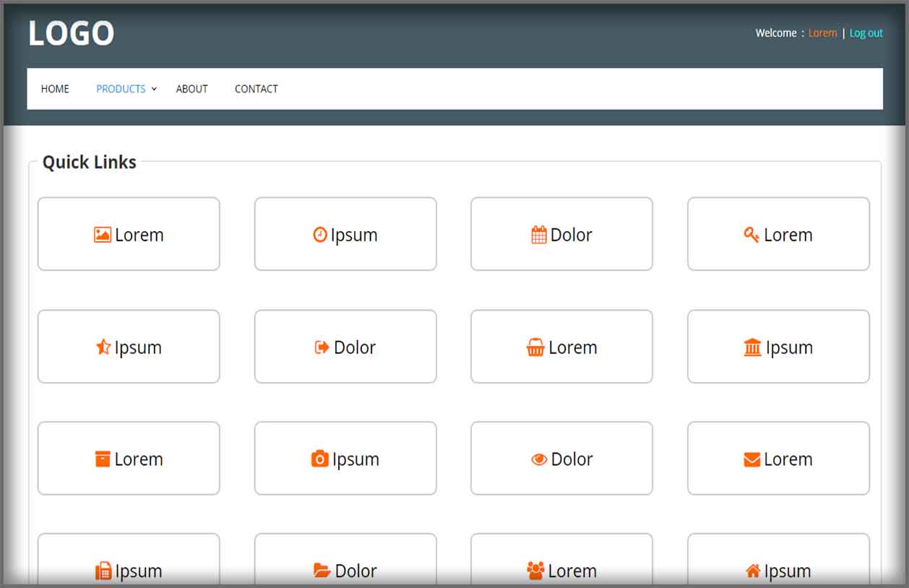Expand the Products dropdown arrow
909x588 pixels.
tap(154, 89)
